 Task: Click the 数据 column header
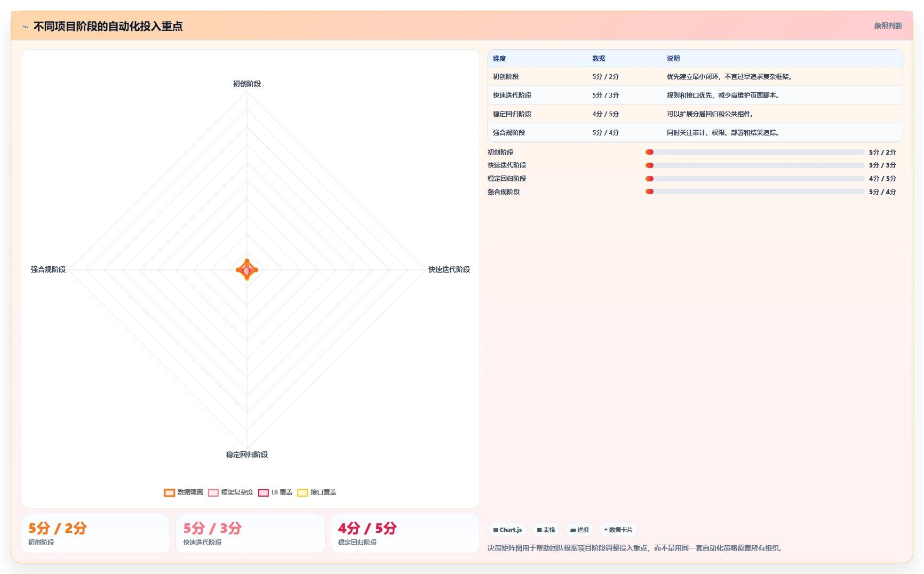599,59
